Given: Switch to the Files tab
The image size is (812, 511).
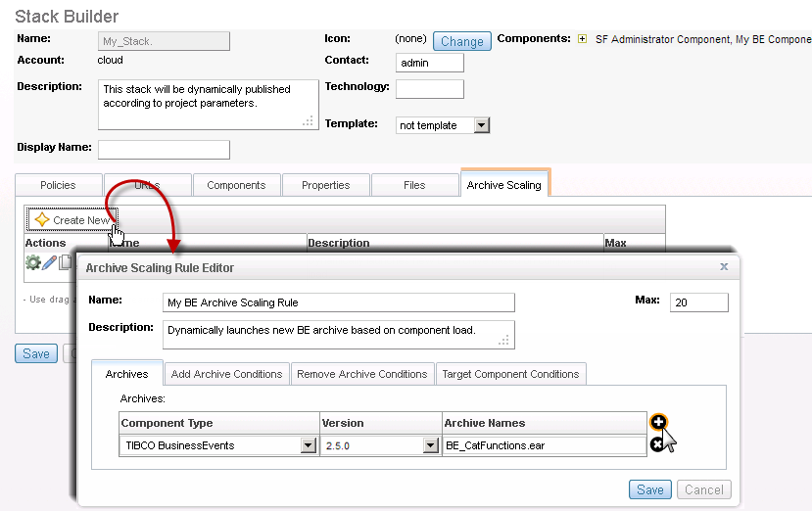Looking at the screenshot, I should coord(414,185).
